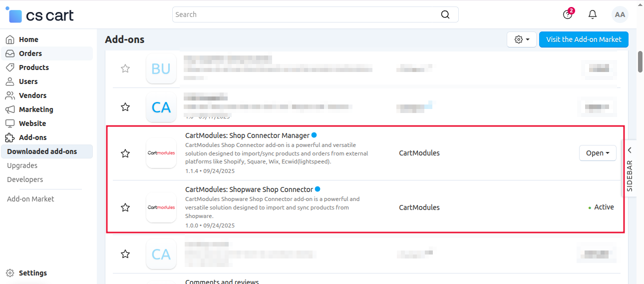
Task: Click version text 1.0.0 • 09/24/2025
Action: coord(210,225)
